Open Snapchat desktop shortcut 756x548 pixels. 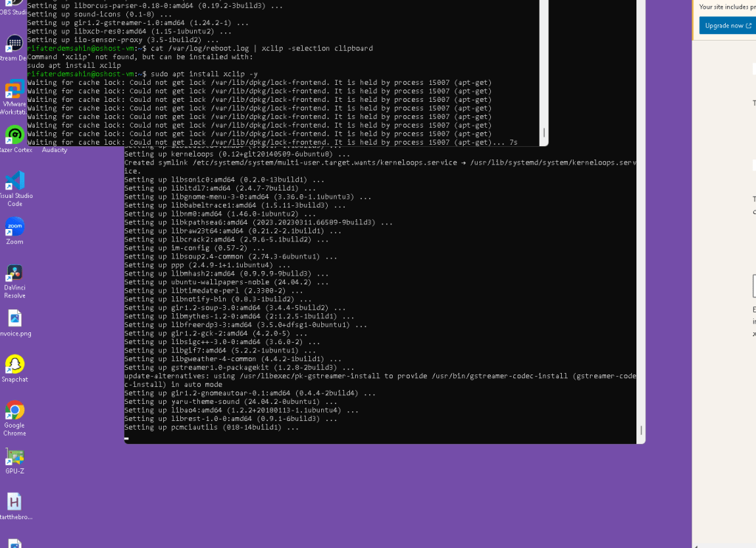15,369
